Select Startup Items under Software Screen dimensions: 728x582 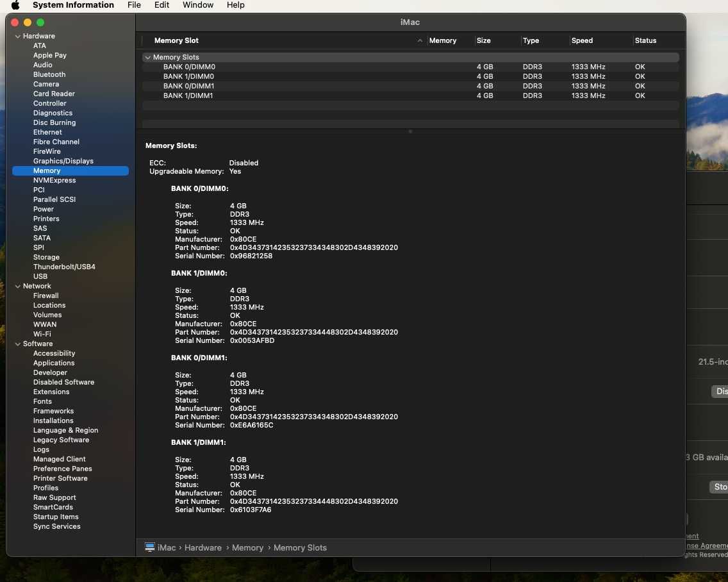[x=56, y=517]
